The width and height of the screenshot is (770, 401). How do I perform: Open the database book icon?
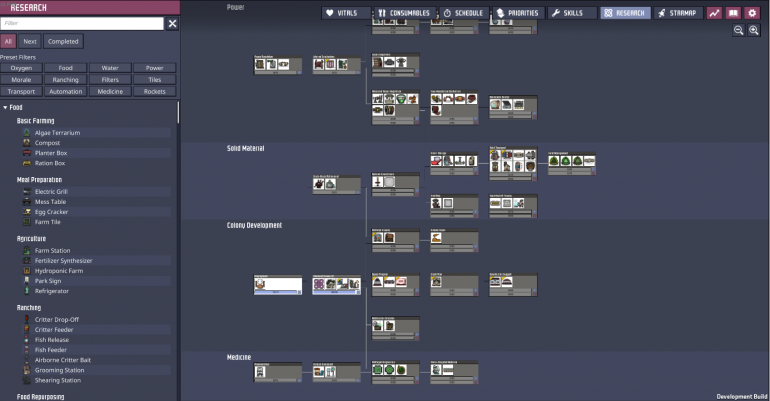click(x=733, y=13)
